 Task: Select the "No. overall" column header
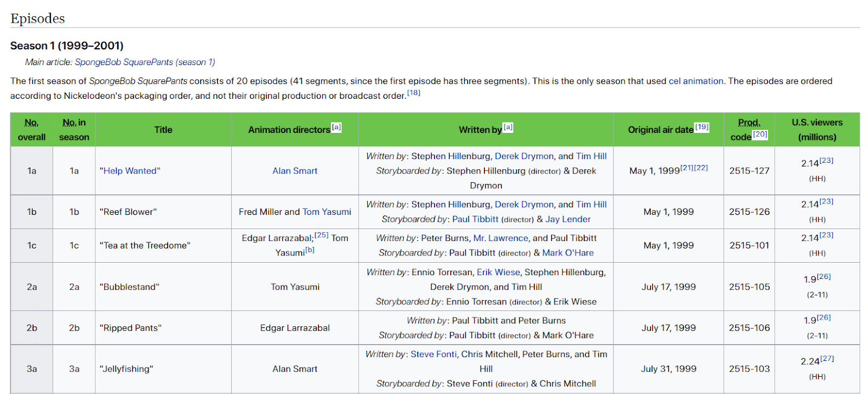pyautogui.click(x=31, y=130)
